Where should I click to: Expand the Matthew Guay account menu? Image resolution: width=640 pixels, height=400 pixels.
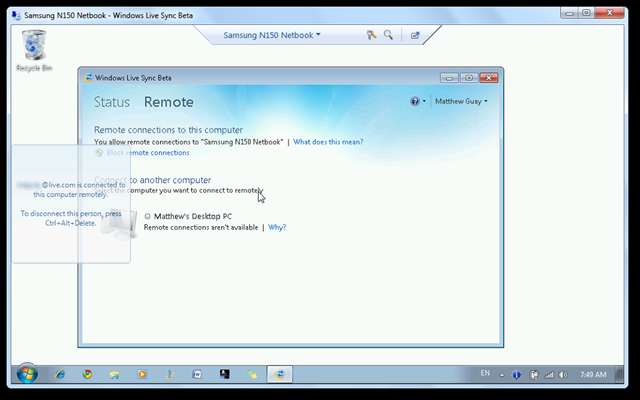tap(461, 101)
